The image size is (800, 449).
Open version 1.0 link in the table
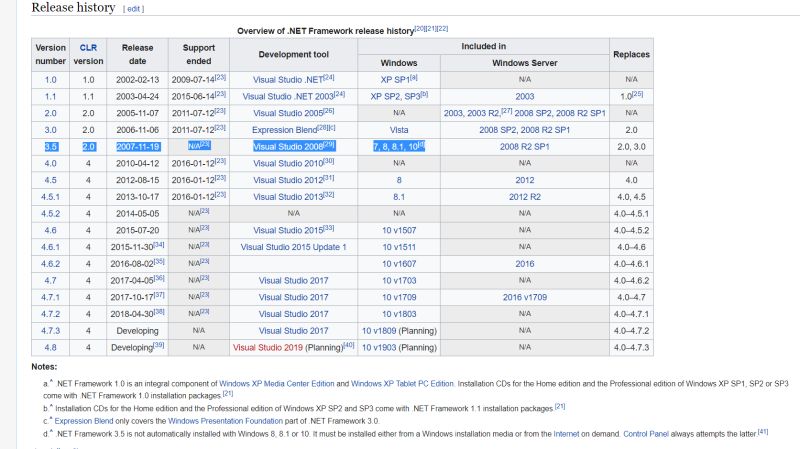click(51, 80)
